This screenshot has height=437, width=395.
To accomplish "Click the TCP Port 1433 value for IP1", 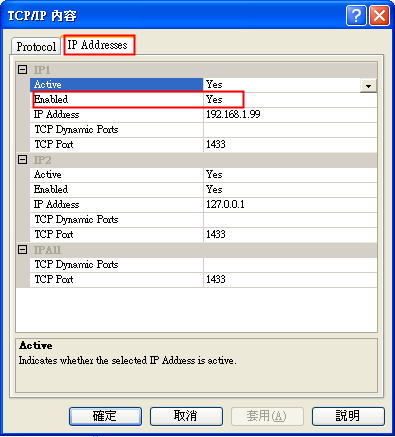I will point(290,145).
